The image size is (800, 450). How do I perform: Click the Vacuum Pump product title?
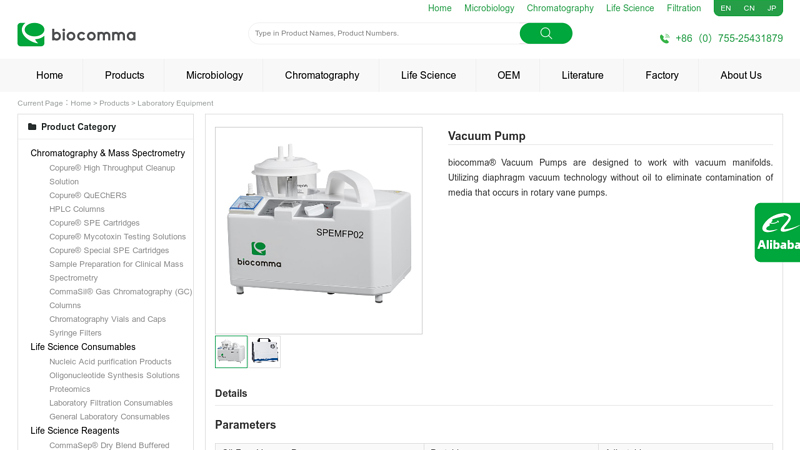tap(487, 136)
